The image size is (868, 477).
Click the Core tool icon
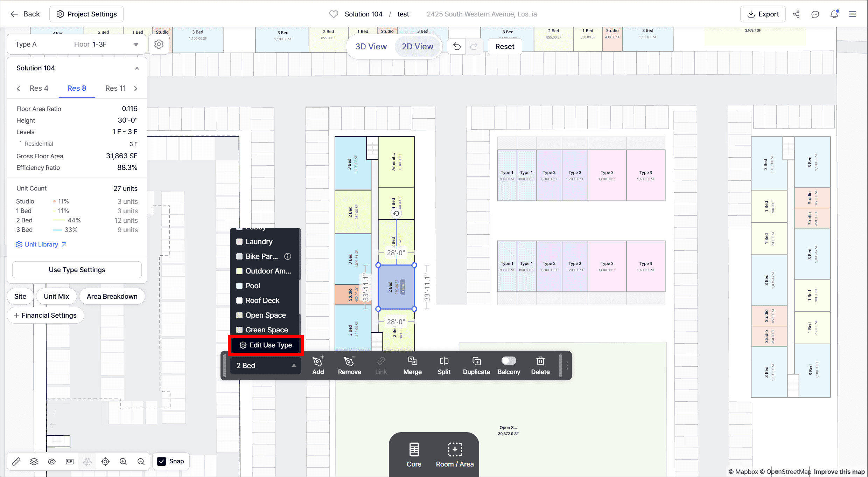coord(414,450)
